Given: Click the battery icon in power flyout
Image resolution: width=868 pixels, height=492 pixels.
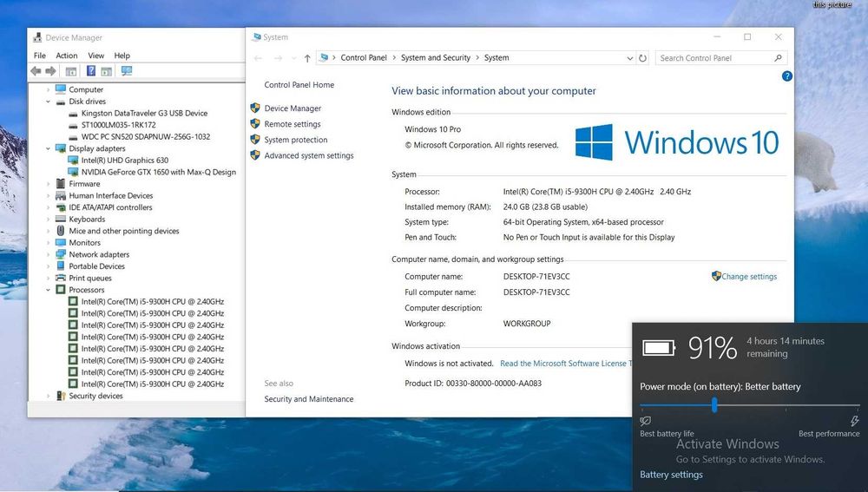Looking at the screenshot, I should [659, 348].
